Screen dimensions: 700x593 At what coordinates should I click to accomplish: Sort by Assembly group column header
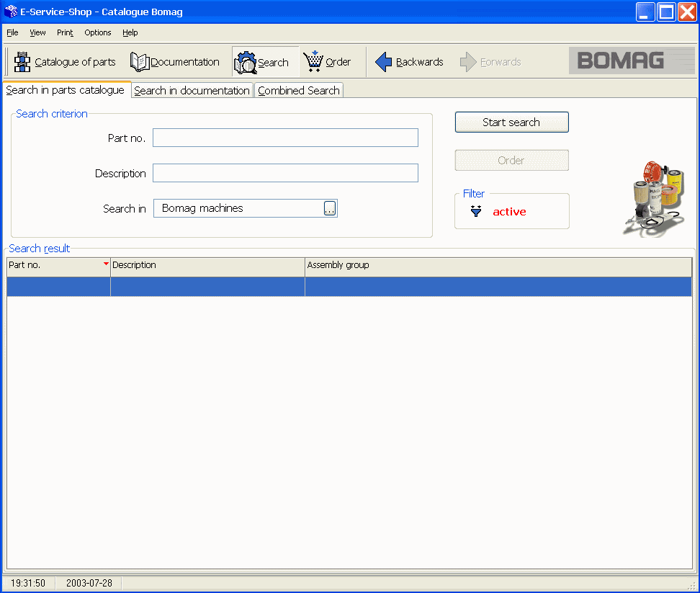click(x=498, y=267)
